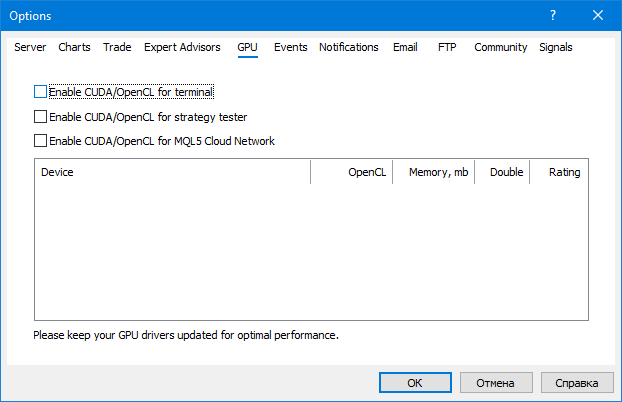Click the title bar help question mark
Image resolution: width=622 pixels, height=402 pixels.
coord(553,15)
